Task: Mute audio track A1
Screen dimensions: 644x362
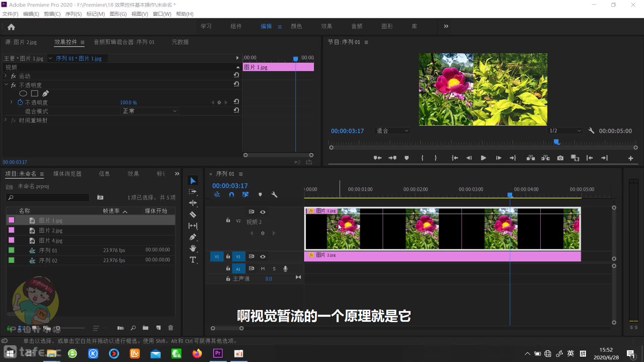Action: 263,269
